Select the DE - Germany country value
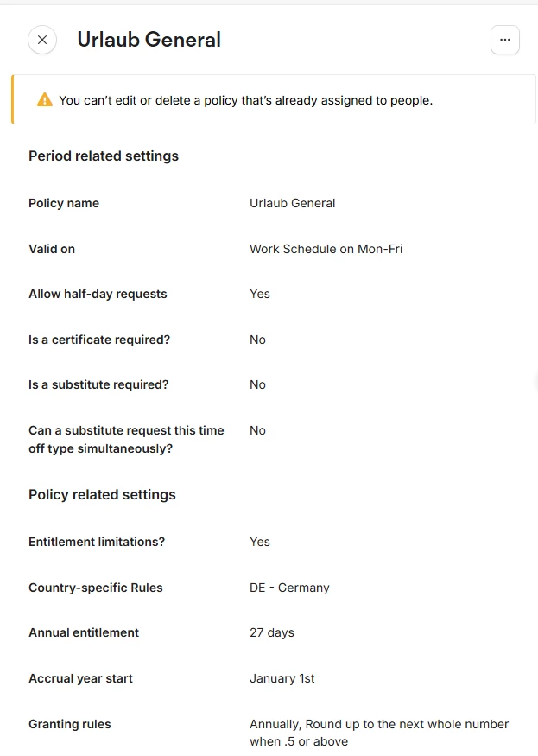538x756 pixels. [x=290, y=588]
